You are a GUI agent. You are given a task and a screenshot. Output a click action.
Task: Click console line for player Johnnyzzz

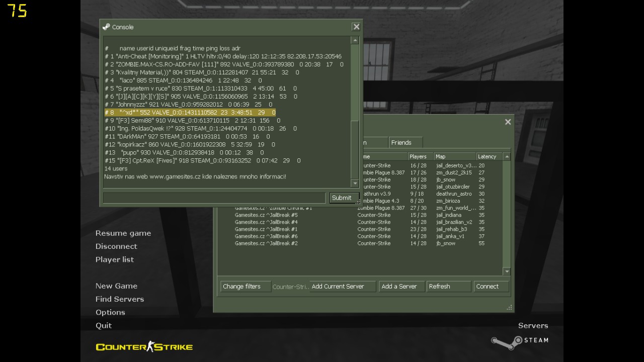(188, 105)
